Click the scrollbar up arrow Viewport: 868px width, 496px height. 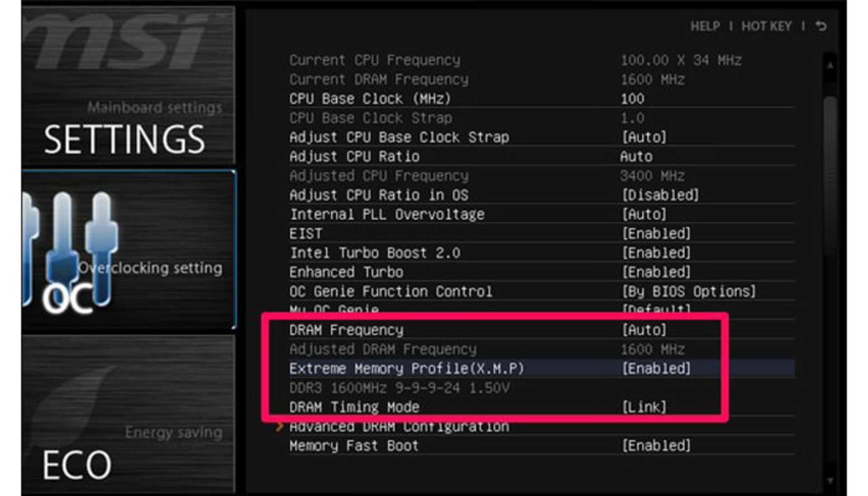(830, 66)
